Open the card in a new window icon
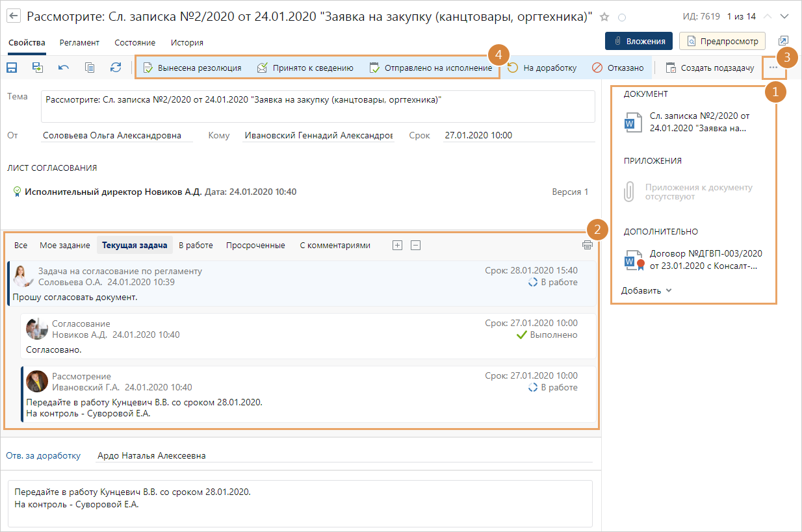Viewport: 802px width, 532px height. click(783, 41)
